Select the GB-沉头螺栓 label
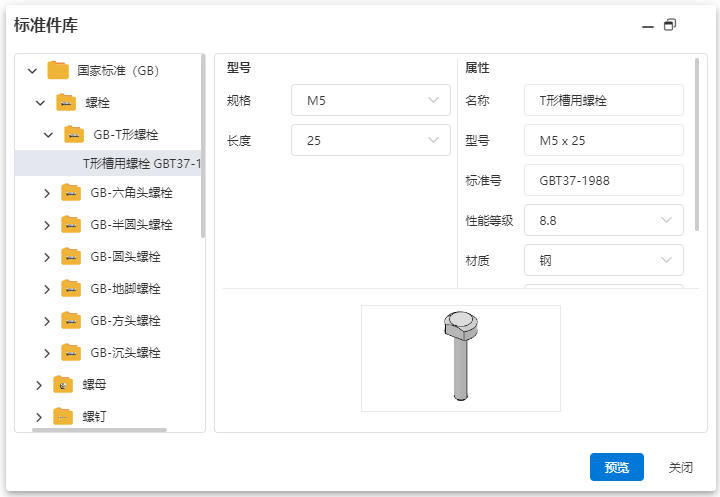The image size is (720, 497). coord(125,353)
